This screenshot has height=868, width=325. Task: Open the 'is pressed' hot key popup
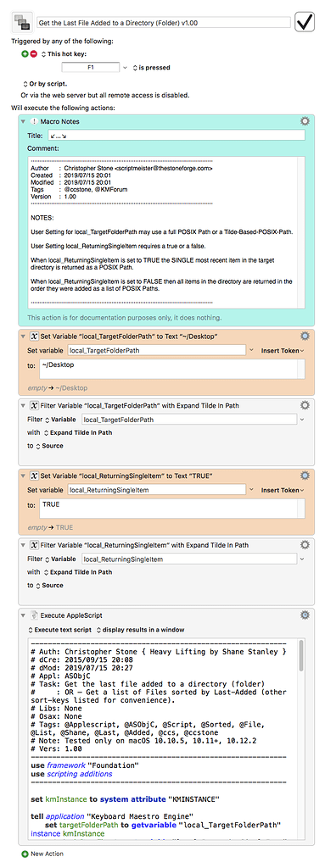[x=151, y=68]
